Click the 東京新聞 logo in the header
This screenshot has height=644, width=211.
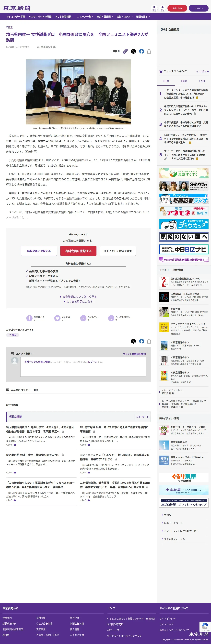[16, 8]
